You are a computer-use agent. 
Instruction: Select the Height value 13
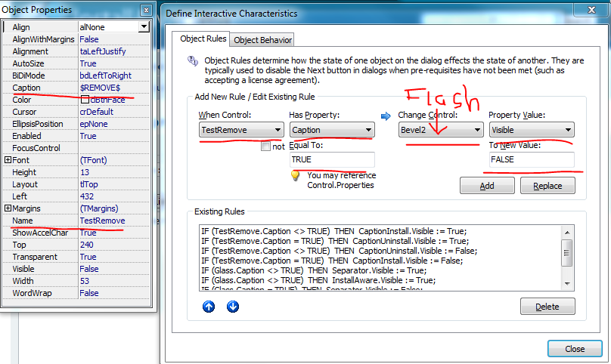pos(85,172)
